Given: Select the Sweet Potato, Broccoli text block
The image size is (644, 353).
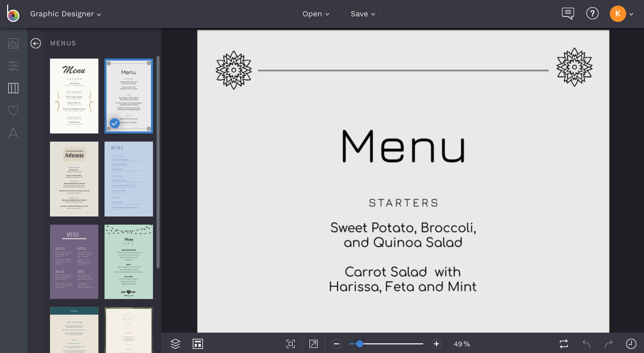Looking at the screenshot, I should (403, 235).
